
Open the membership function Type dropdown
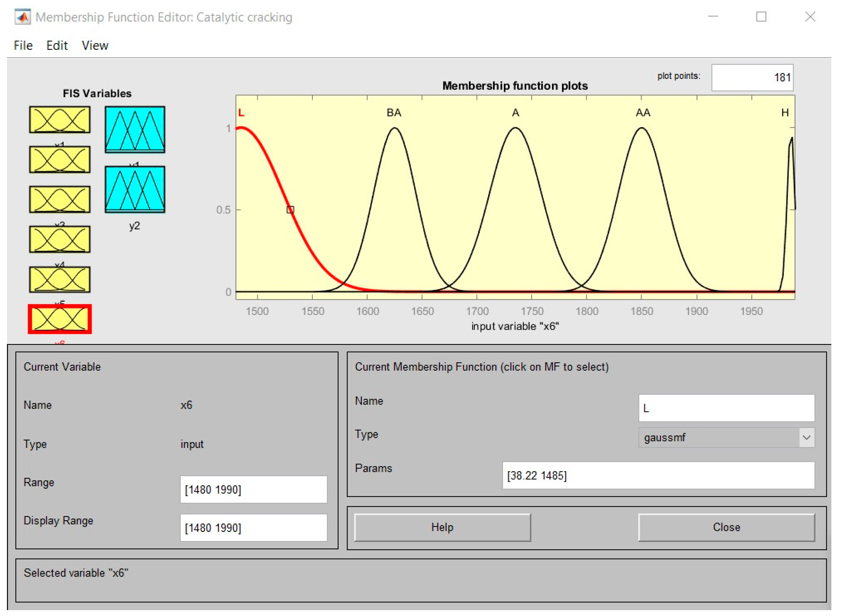[727, 438]
